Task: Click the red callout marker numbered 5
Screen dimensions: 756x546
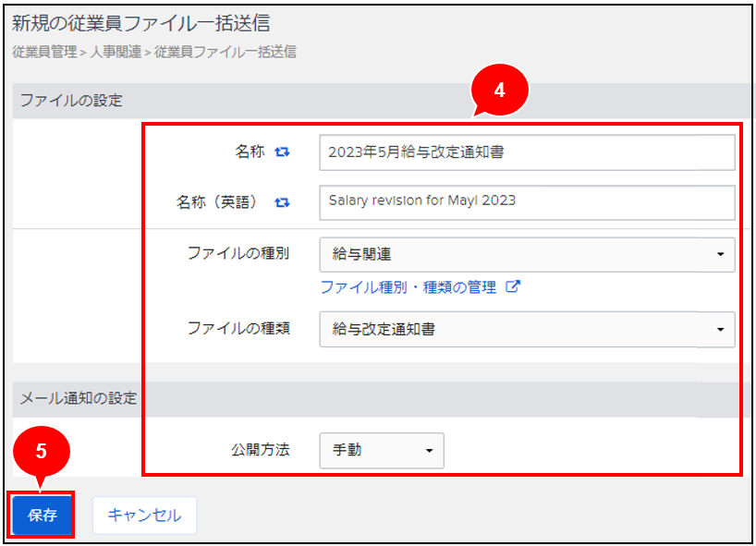Action: (x=41, y=453)
